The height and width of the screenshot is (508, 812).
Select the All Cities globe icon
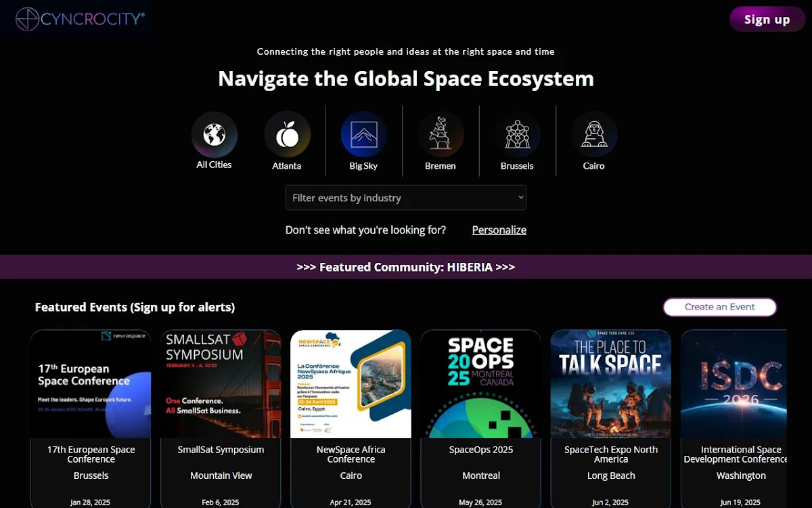pos(215,134)
